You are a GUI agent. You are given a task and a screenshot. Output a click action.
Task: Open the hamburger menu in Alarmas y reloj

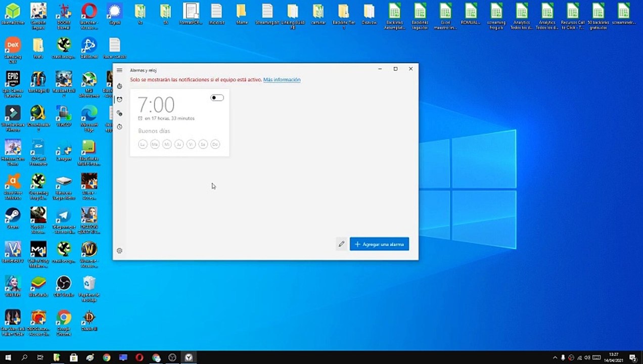coord(119,70)
